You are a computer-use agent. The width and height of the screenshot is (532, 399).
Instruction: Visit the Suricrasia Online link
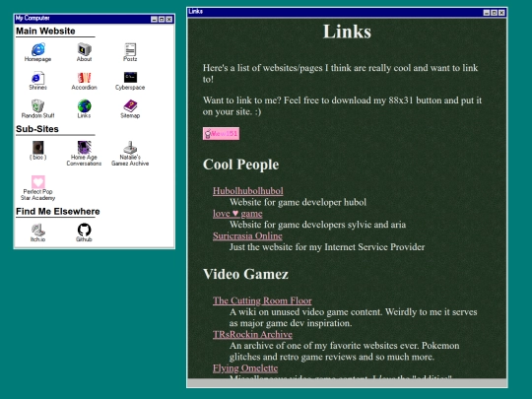(247, 235)
